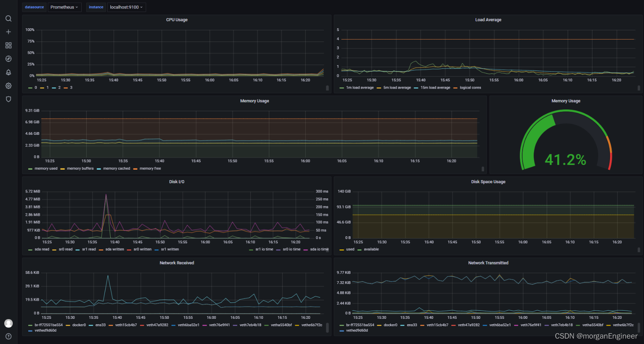Open the Explore compass icon in sidebar
644x344 pixels.
[x=9, y=59]
